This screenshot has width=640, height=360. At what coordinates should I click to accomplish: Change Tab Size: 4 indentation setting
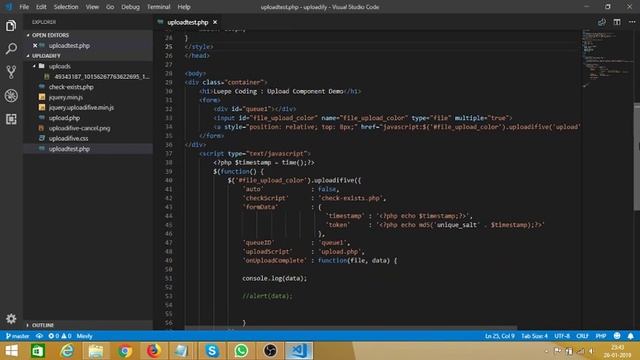(x=534, y=336)
